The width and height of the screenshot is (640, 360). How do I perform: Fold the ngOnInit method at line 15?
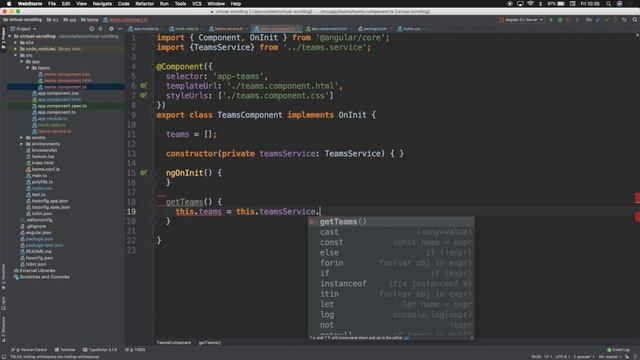point(154,173)
